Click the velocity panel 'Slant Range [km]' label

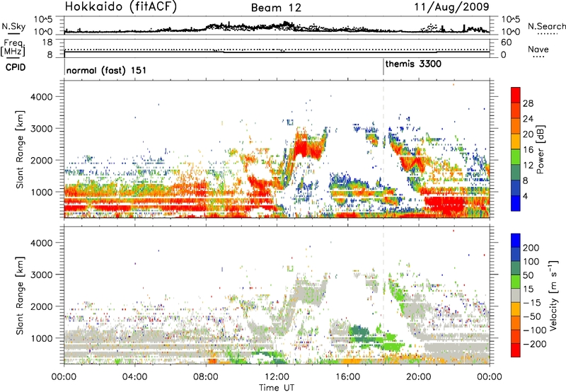20,295
